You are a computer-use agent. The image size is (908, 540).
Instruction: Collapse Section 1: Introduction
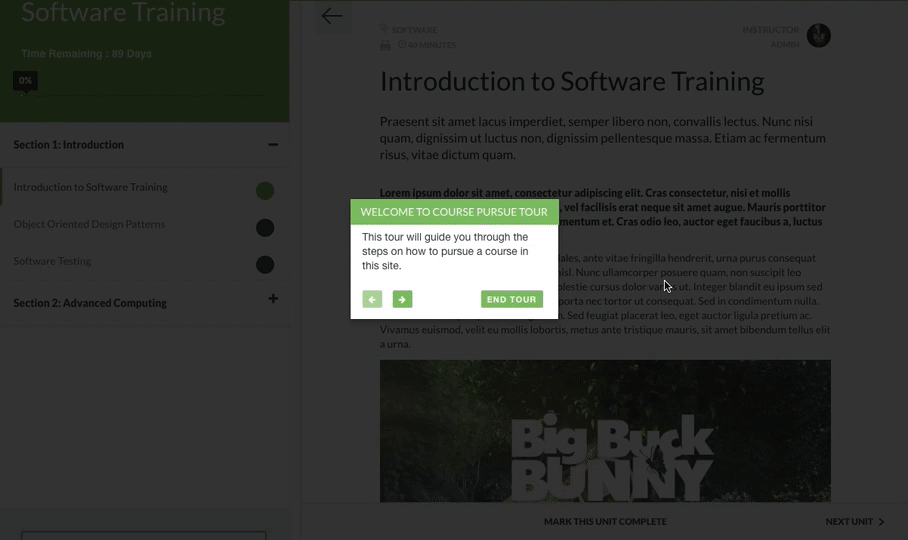273,145
